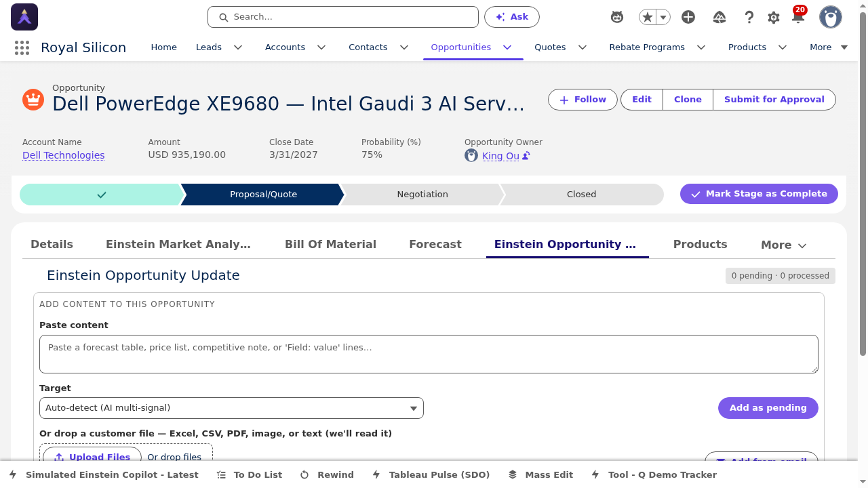Screen dimensions: 868x488
Task: Open the App Launcher grid icon
Action: (x=22, y=47)
